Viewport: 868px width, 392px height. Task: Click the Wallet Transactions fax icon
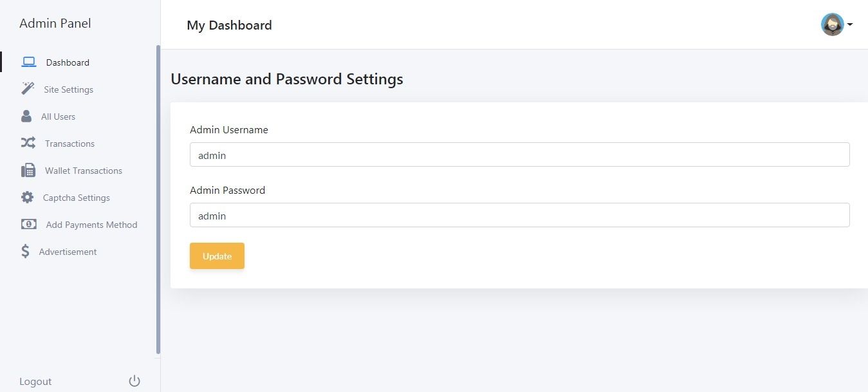[28, 171]
